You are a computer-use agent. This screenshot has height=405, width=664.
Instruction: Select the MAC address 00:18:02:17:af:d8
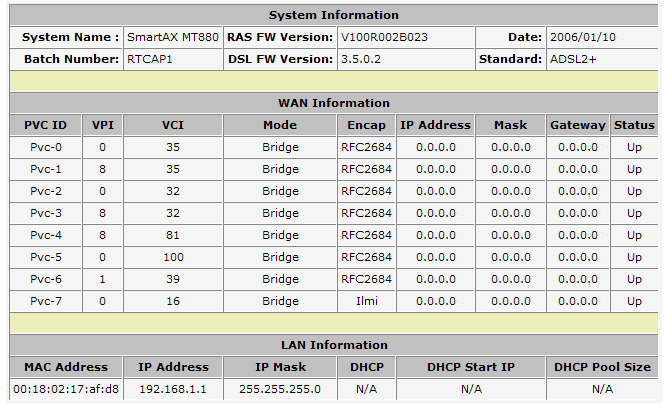tap(66, 389)
